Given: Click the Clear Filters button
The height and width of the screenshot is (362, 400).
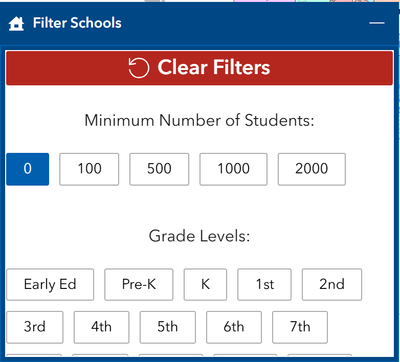Looking at the screenshot, I should (199, 68).
